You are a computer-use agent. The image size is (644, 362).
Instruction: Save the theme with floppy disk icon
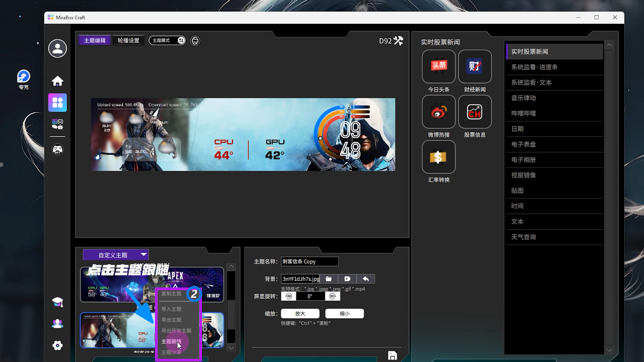(392, 355)
